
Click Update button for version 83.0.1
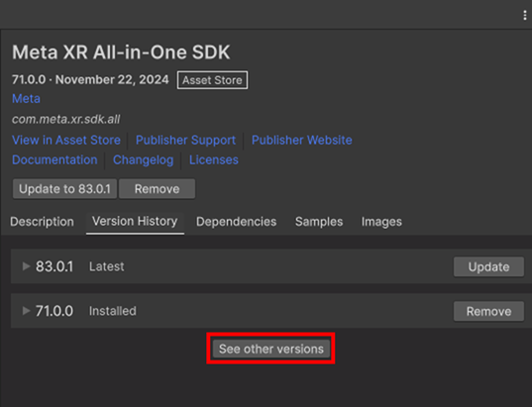[x=489, y=267]
